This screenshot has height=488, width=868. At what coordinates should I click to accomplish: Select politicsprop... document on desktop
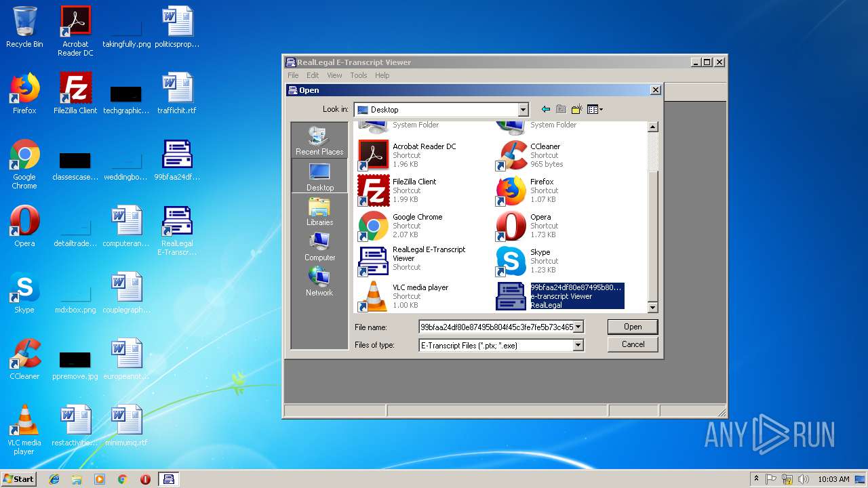coord(177,27)
